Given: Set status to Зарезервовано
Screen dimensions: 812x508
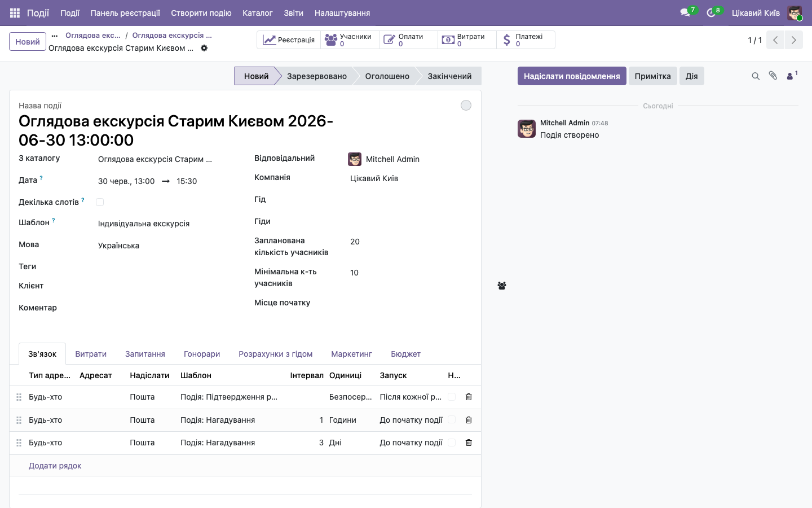Looking at the screenshot, I should 317,76.
